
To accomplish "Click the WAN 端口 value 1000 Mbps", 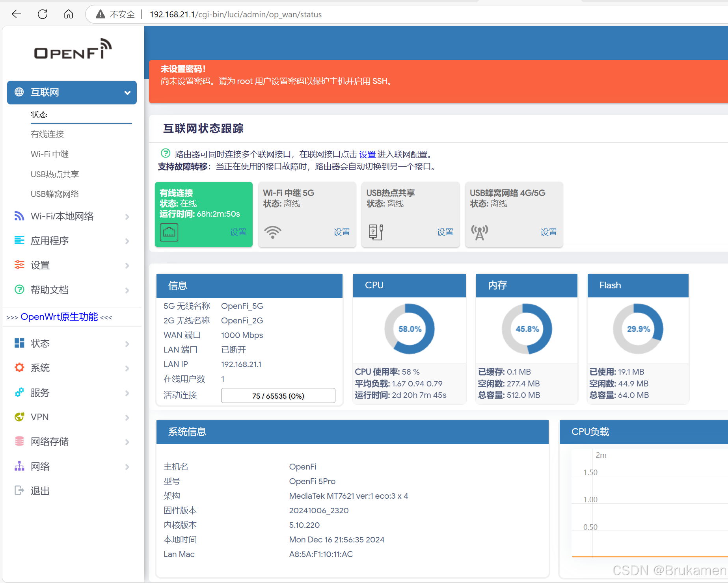I will pyautogui.click(x=242, y=335).
